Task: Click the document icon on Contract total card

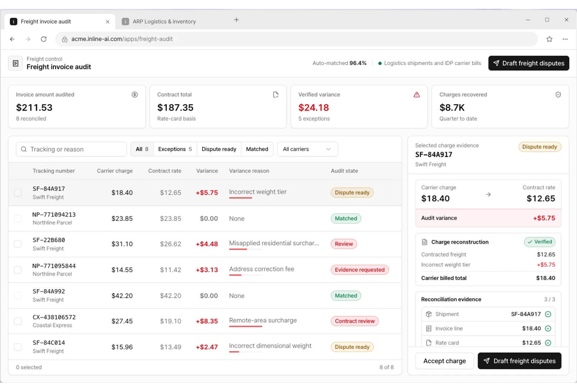Action: click(276, 95)
